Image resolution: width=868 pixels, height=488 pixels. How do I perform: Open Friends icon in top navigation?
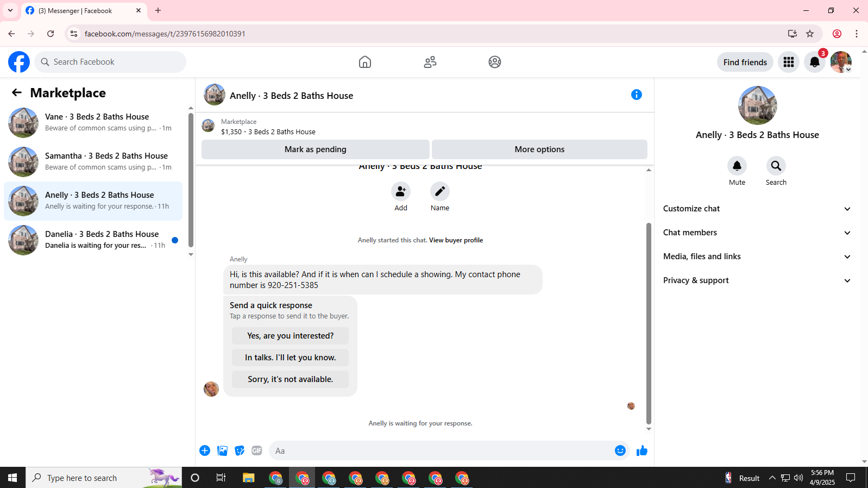tap(430, 62)
